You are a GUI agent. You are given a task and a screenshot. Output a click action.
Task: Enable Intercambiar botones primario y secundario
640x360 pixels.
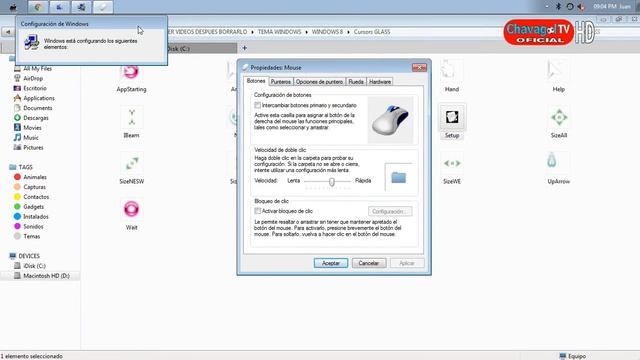258,105
